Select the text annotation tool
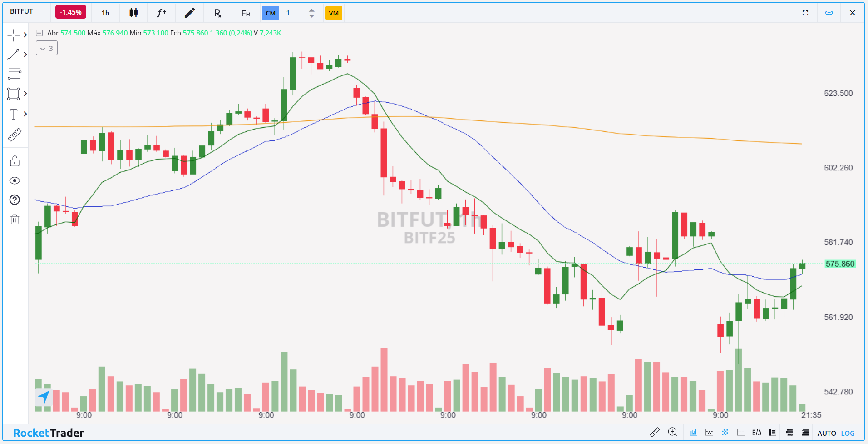Screen dimensions: 868x444 (14, 114)
